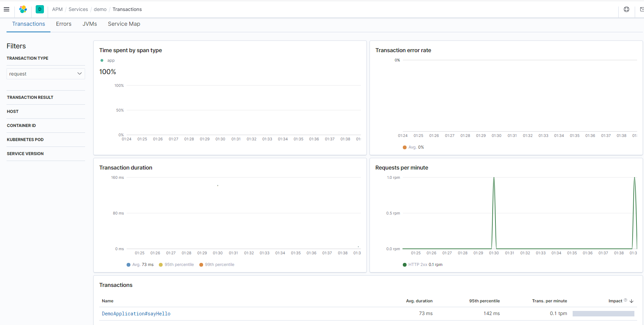Screen dimensions: 644x325
Task: Toggle the 95th percentile legend series
Action: (x=176, y=265)
